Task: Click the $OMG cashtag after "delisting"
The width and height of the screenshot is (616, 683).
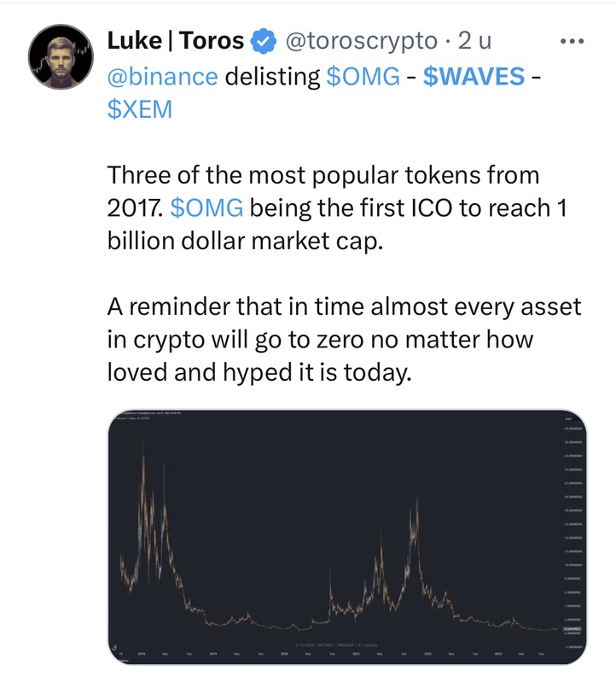Action: (363, 76)
